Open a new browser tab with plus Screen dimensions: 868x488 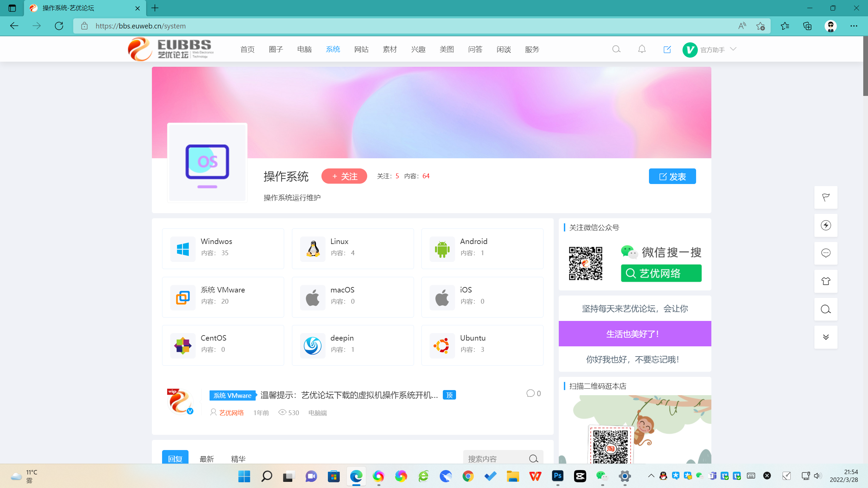tap(155, 8)
